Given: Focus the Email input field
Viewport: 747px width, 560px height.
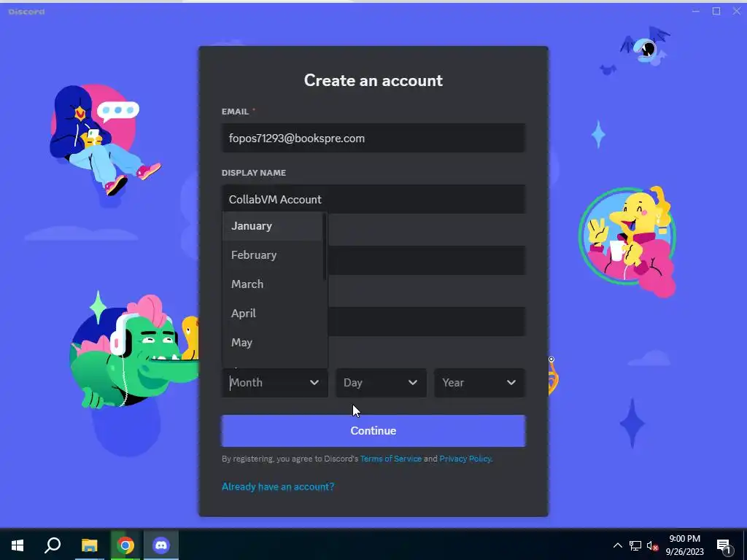Looking at the screenshot, I should click(373, 138).
